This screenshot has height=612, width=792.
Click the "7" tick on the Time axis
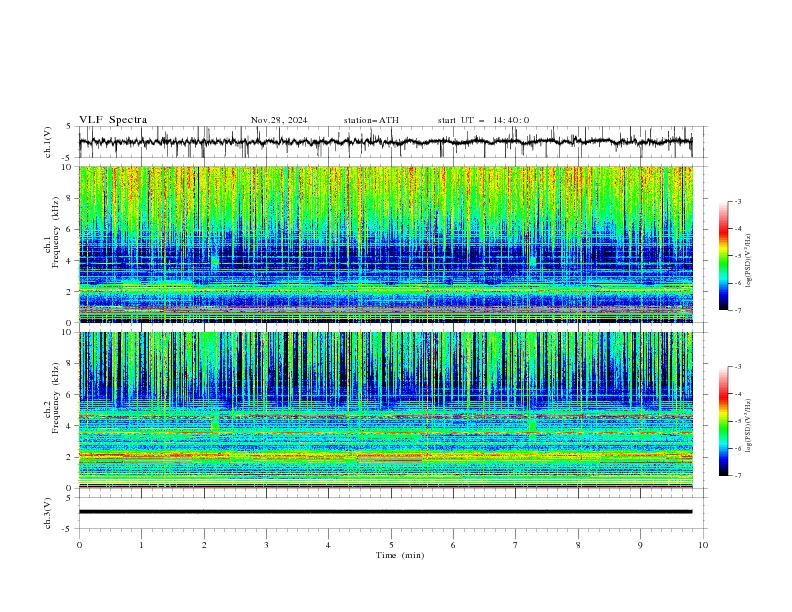click(x=516, y=545)
